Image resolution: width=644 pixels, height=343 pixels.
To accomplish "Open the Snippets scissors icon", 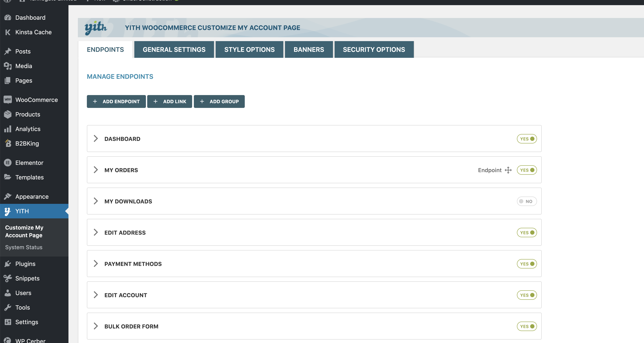I will (x=8, y=278).
